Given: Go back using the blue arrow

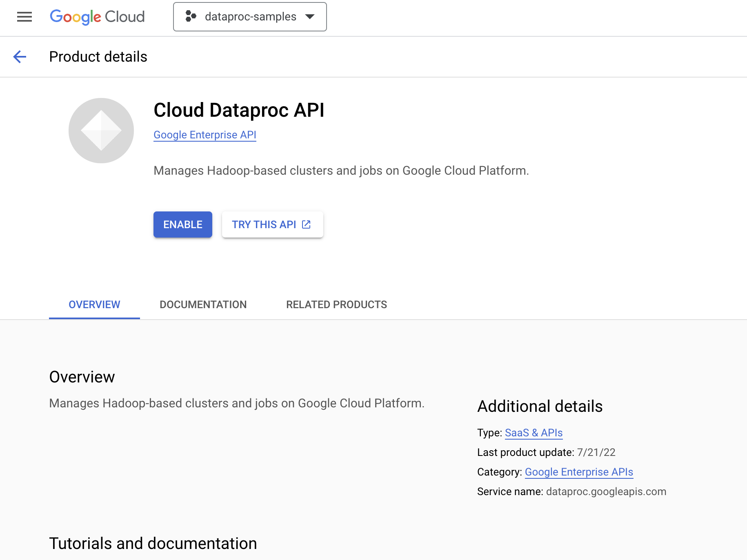Looking at the screenshot, I should point(20,57).
